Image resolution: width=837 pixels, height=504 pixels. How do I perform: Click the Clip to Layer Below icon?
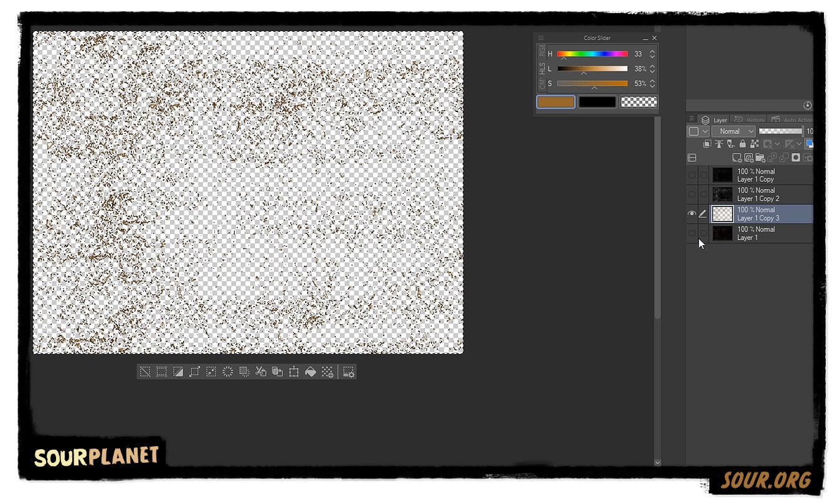coord(707,144)
